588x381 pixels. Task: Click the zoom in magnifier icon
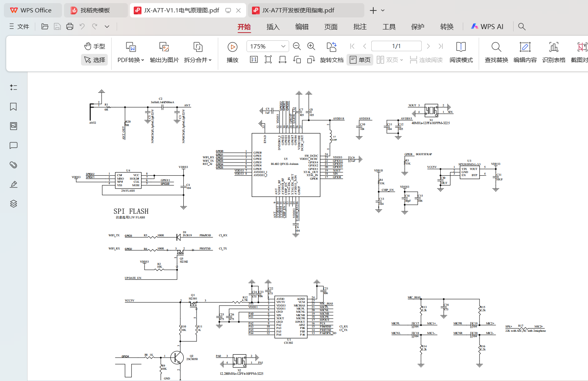tap(311, 47)
